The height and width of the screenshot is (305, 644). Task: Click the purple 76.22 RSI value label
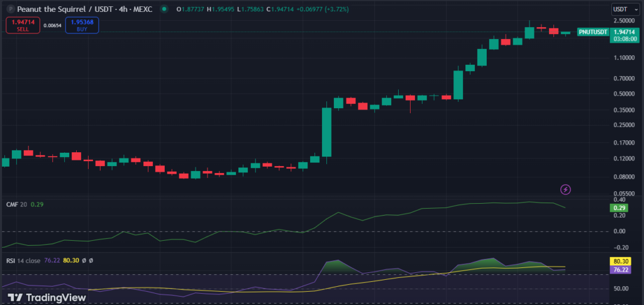click(x=619, y=270)
